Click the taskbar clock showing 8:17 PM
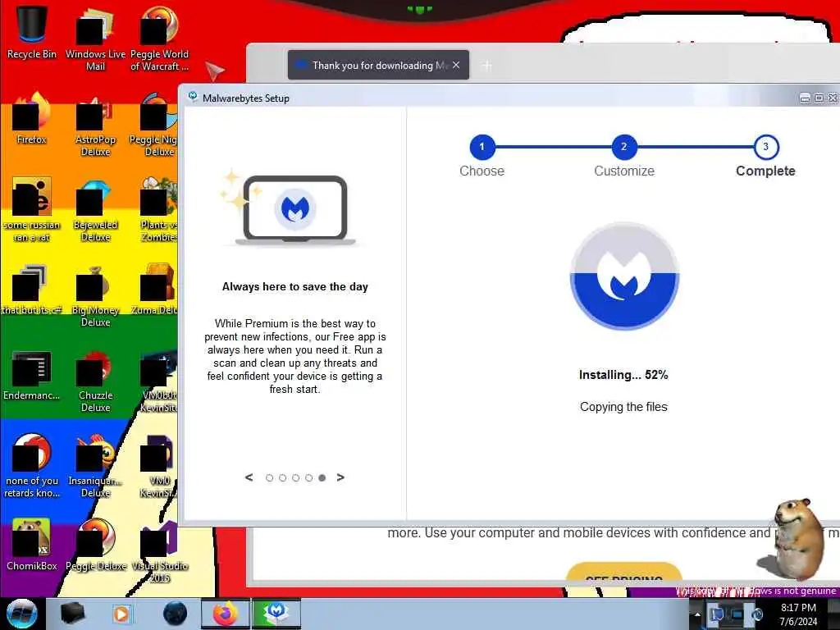 [798, 614]
